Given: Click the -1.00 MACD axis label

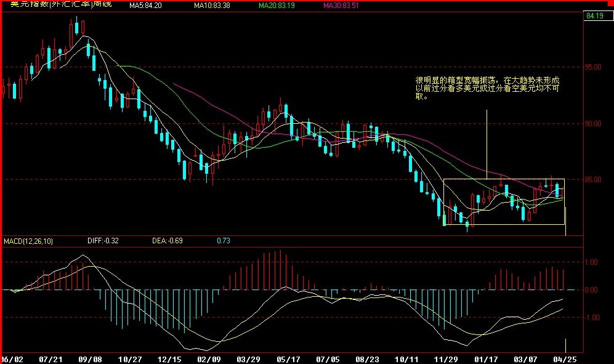Looking at the screenshot, I should click(x=591, y=318).
